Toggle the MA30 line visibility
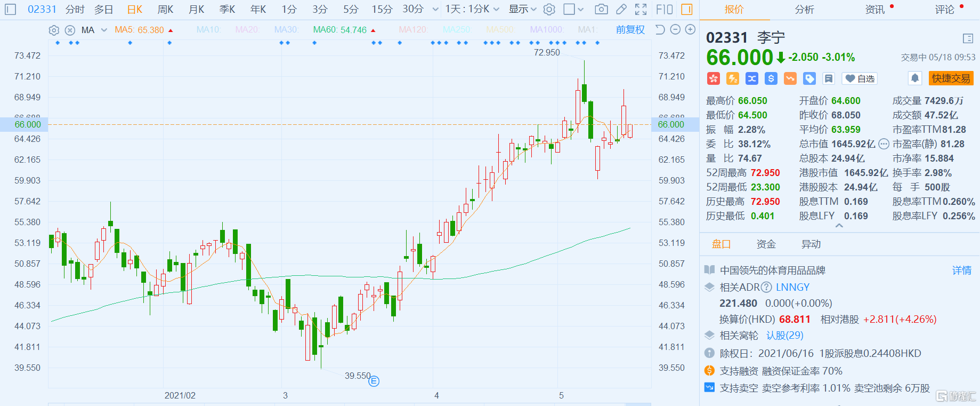Screen dimensions: 980x406 (x=286, y=30)
